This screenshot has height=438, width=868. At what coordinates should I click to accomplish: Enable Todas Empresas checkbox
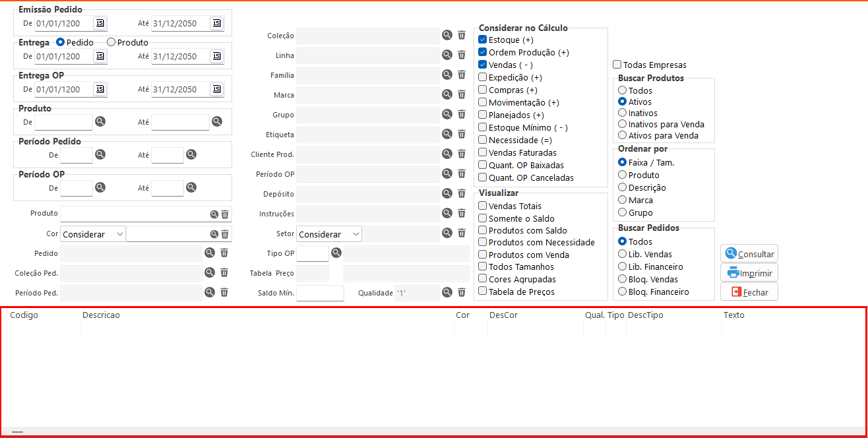617,65
